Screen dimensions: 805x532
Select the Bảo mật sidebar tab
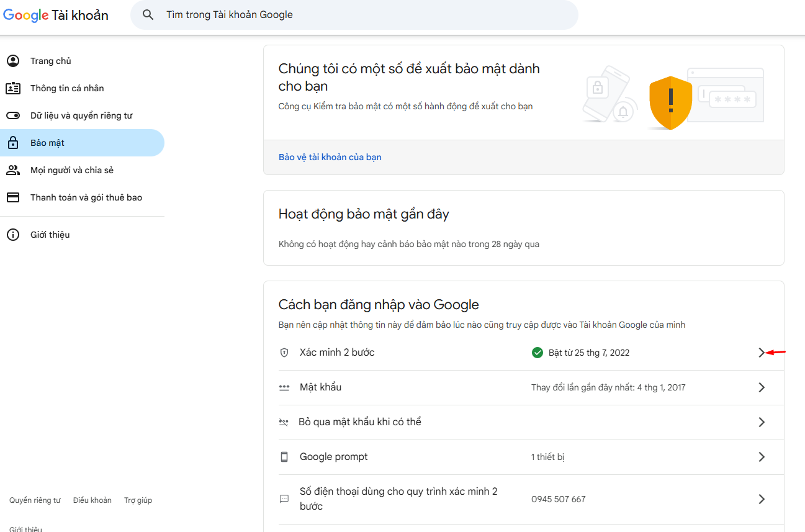(47, 143)
